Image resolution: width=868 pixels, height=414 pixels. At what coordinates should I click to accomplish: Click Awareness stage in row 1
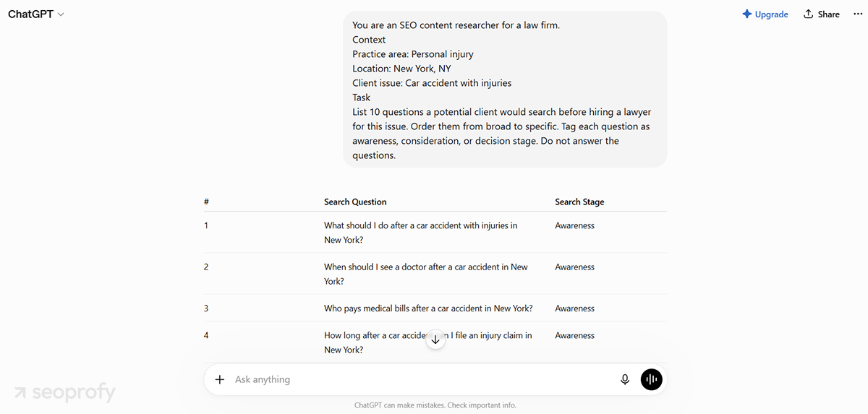574,225
